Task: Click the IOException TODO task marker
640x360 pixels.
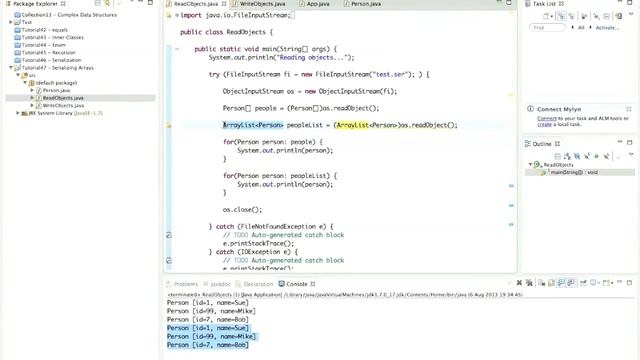Action: tap(169, 260)
